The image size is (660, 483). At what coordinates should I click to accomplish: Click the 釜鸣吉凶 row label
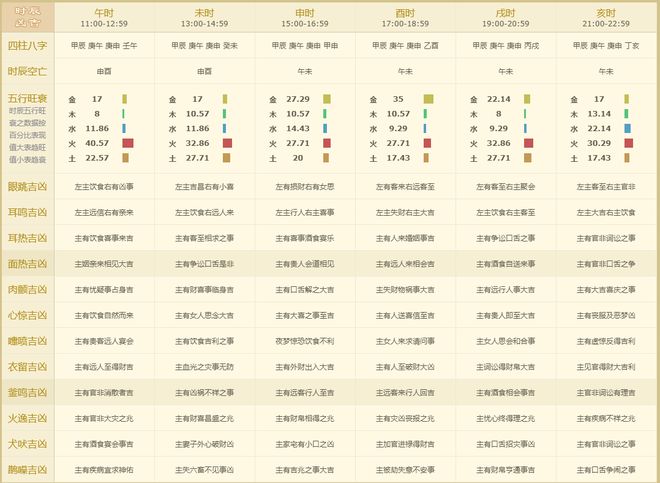[x=27, y=392]
